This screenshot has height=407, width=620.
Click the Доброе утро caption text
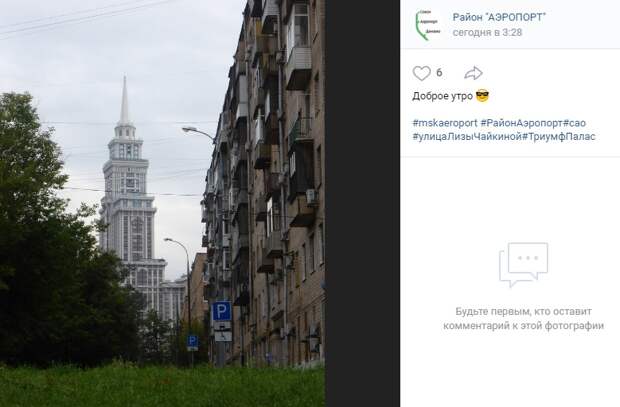(x=442, y=96)
